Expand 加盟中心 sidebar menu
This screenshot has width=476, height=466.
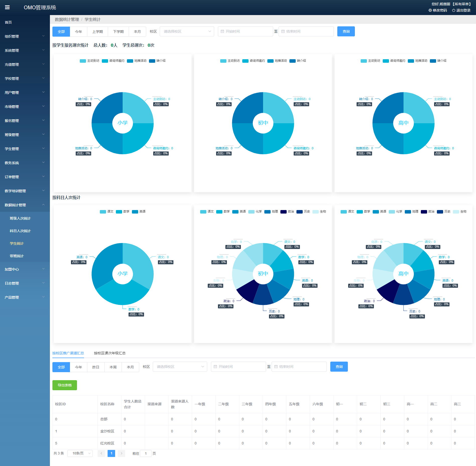pos(25,269)
